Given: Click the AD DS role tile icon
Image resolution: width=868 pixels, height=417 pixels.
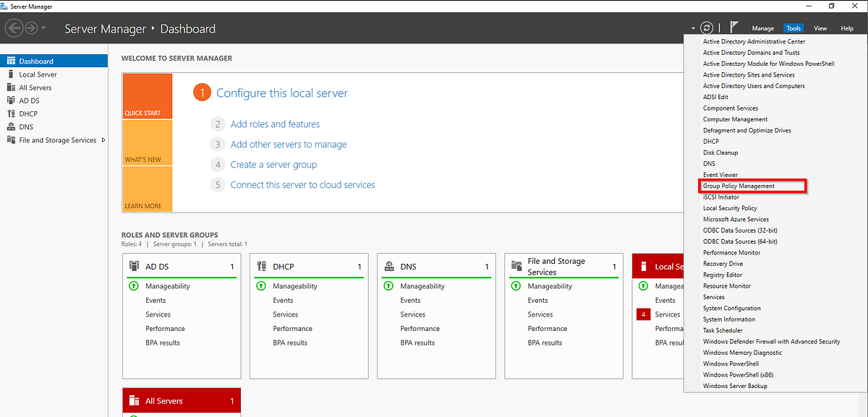Looking at the screenshot, I should [x=134, y=266].
